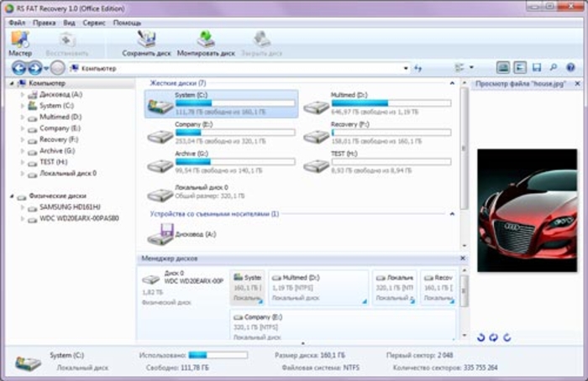588x381 pixels.
Task: Launch the Мастер wizard
Action: 19,43
